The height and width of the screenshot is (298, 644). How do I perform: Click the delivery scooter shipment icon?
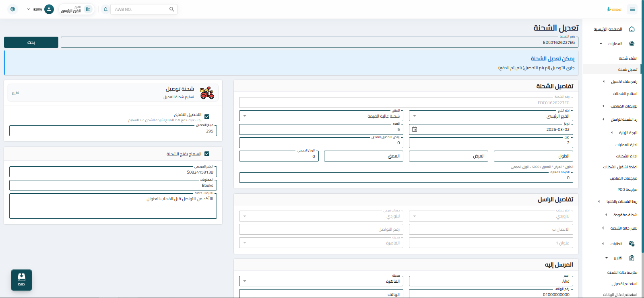207,93
